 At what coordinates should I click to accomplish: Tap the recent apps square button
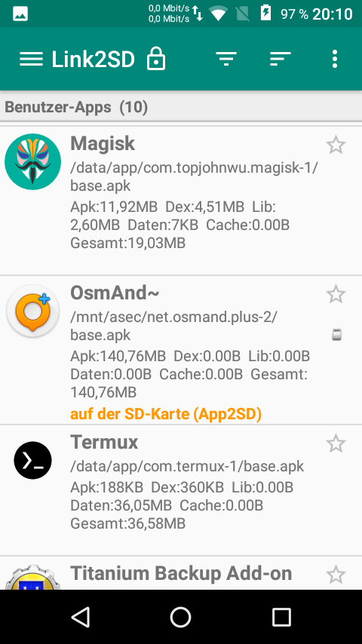281,618
